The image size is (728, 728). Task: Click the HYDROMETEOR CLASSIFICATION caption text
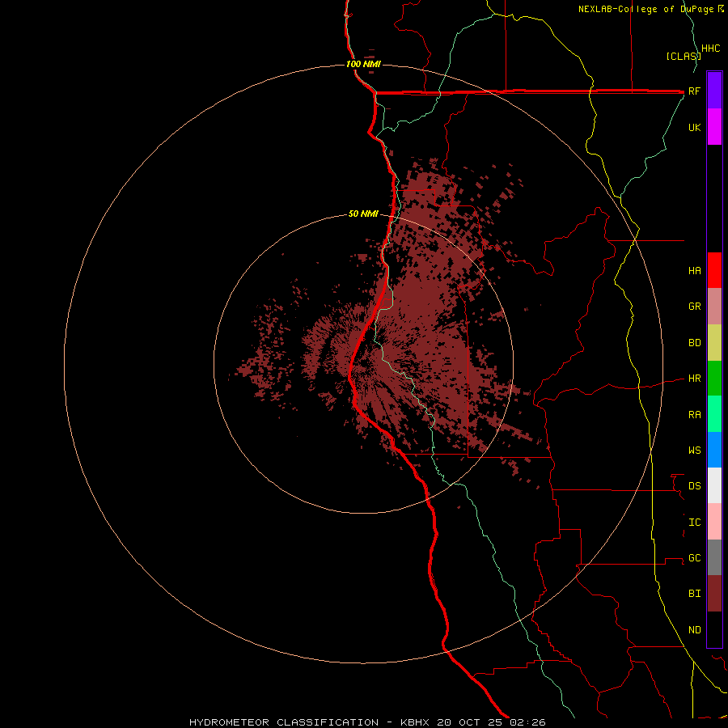coord(284,722)
